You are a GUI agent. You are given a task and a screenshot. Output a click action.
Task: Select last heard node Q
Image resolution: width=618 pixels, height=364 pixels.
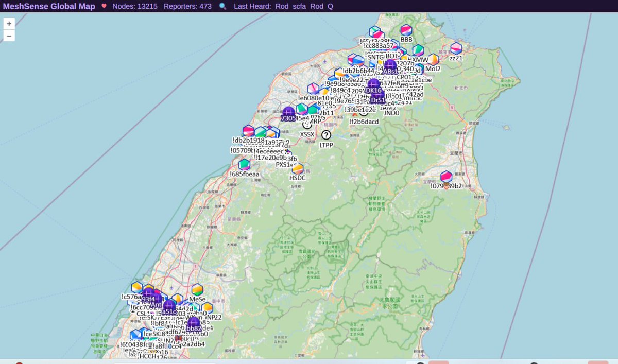pyautogui.click(x=330, y=6)
